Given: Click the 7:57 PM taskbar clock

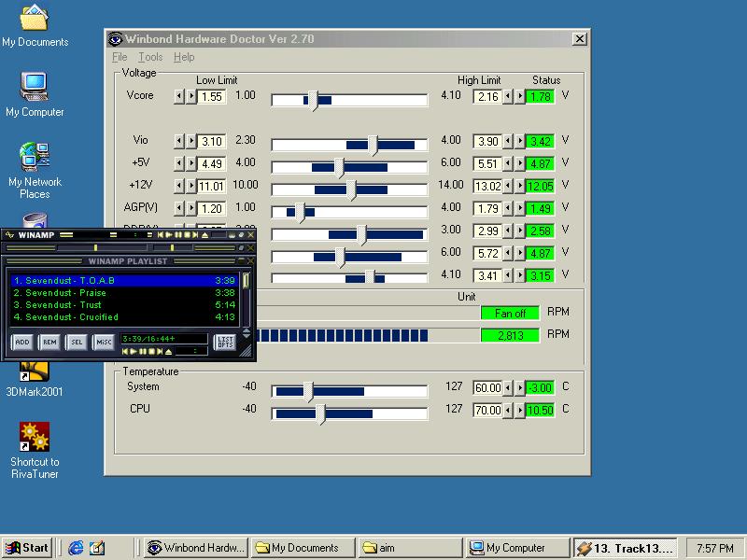Looking at the screenshot, I should click(x=714, y=548).
